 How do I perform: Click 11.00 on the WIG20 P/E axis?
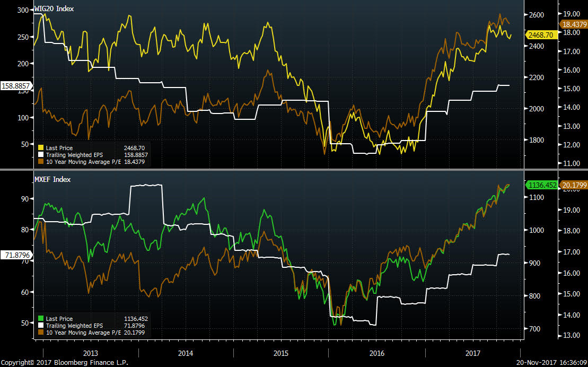[572, 163]
